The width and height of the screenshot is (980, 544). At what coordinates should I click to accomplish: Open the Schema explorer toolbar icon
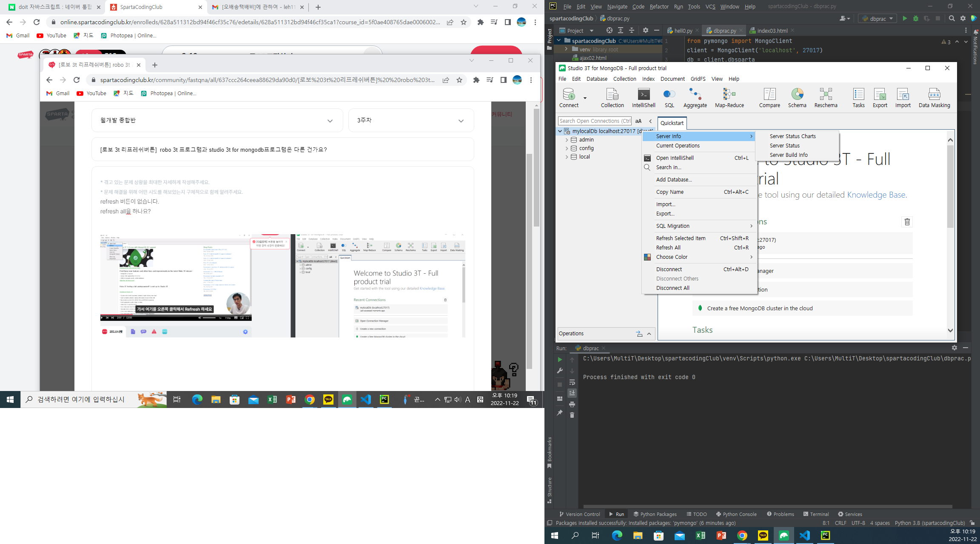pyautogui.click(x=797, y=97)
